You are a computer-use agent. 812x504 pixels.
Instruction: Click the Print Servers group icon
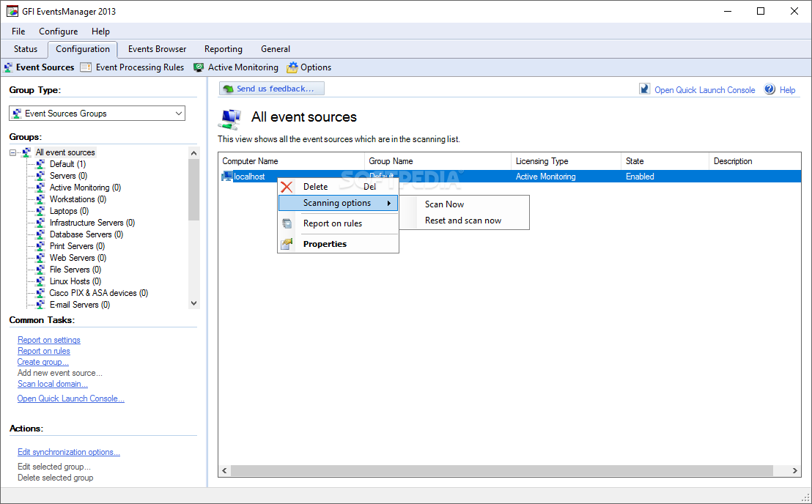coord(40,246)
